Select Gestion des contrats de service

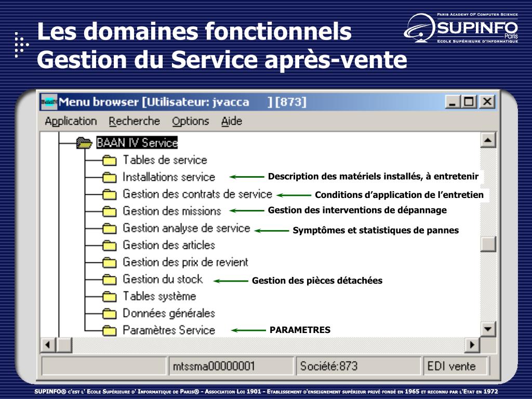point(197,194)
